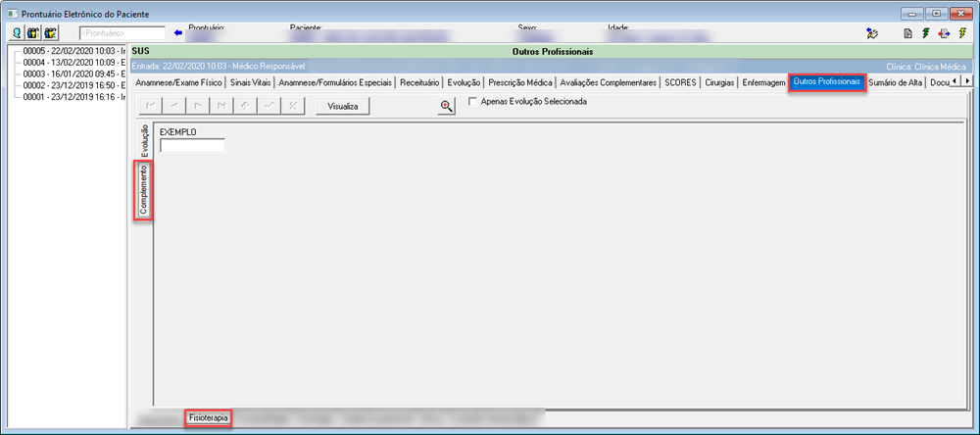Click the Visualiza button
This screenshot has width=980, height=435.
[x=342, y=106]
